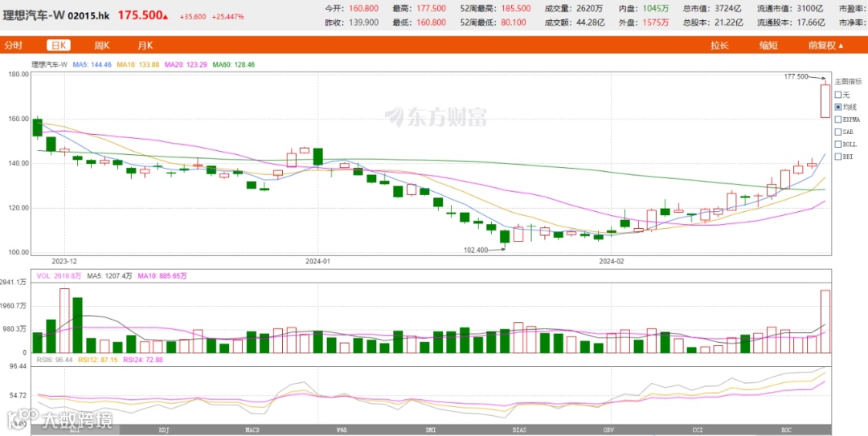Click the 流通股本 value 17.66亿
Viewport: 868px width, 436px height.
[810, 22]
